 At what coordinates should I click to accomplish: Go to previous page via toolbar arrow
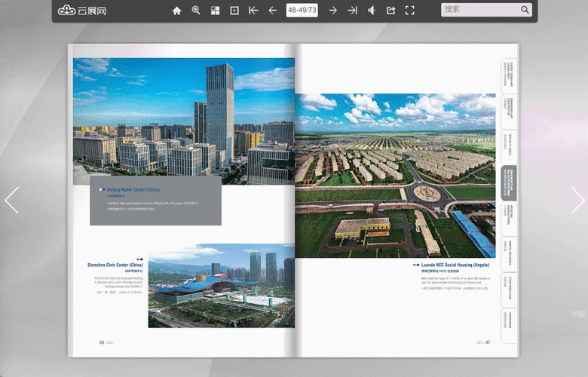[x=272, y=11]
